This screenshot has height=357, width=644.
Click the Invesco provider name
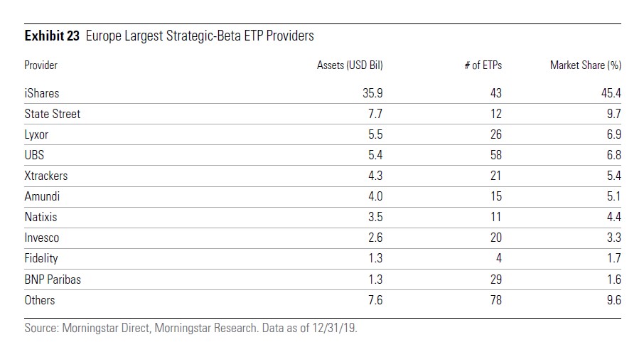(43, 238)
